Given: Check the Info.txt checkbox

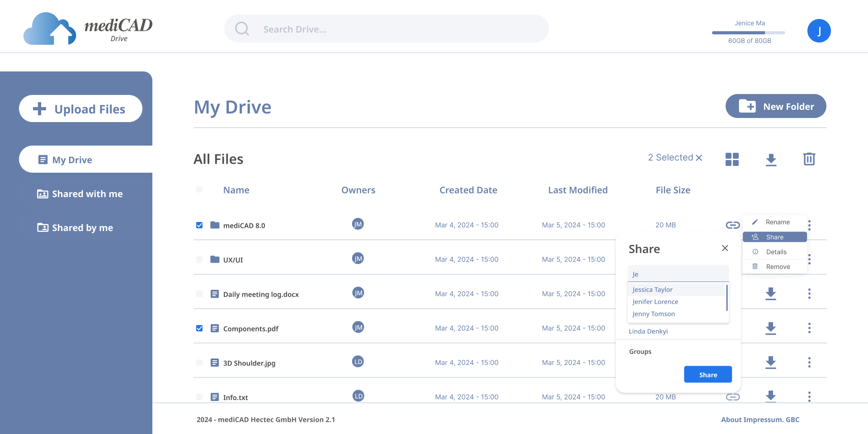Looking at the screenshot, I should point(199,397).
